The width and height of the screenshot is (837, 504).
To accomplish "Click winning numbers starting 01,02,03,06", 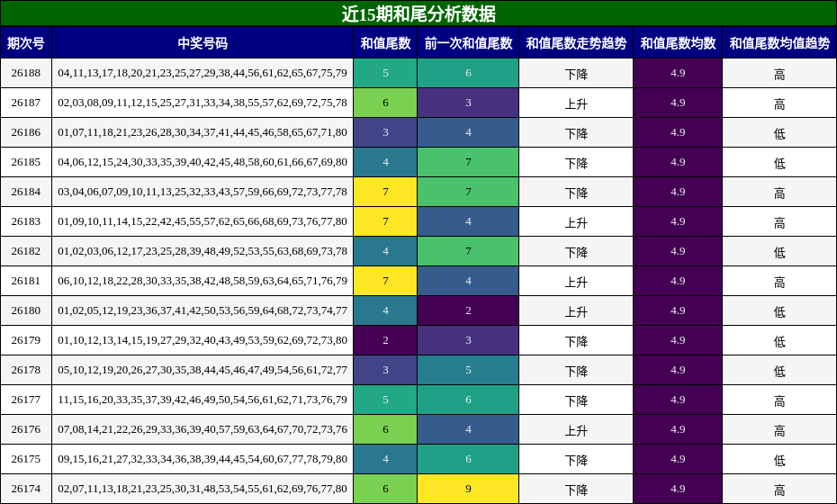I will 202,251.
